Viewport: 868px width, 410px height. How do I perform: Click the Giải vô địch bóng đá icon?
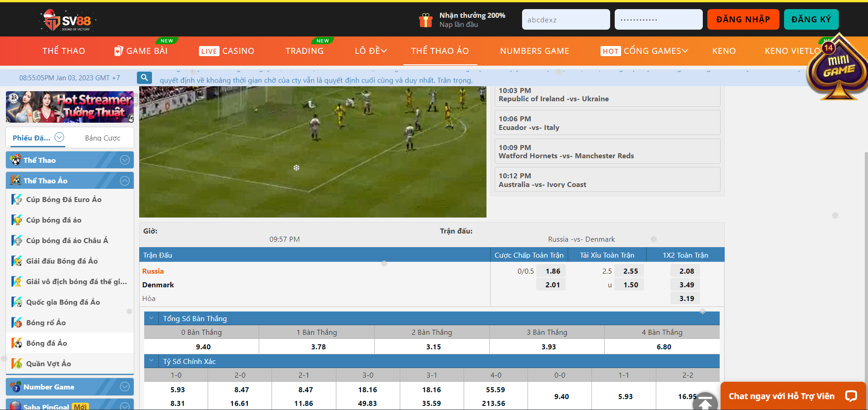[x=17, y=281]
